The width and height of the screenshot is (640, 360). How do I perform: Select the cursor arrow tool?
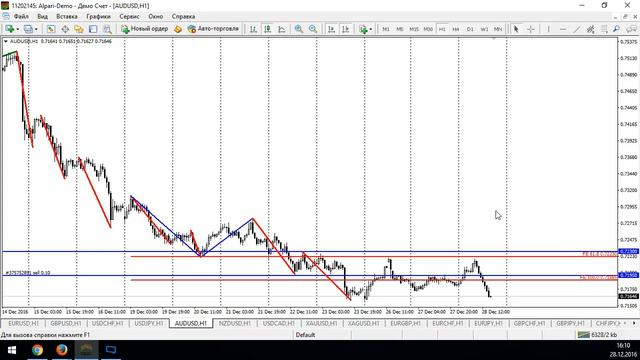[516, 29]
